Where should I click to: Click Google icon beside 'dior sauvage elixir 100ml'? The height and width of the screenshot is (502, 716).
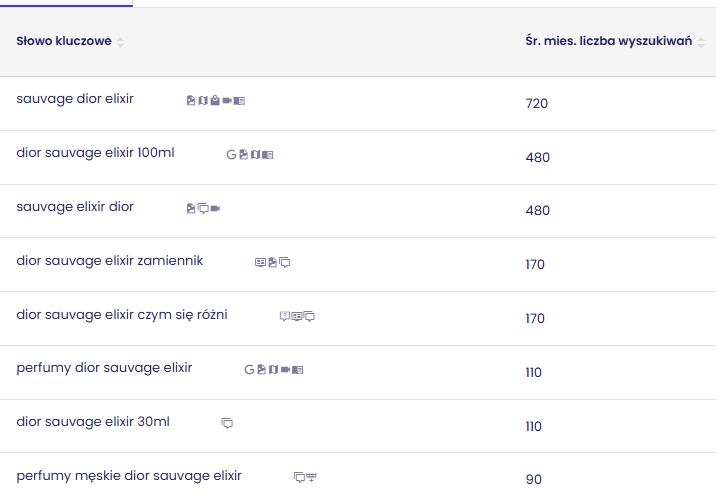click(x=231, y=155)
